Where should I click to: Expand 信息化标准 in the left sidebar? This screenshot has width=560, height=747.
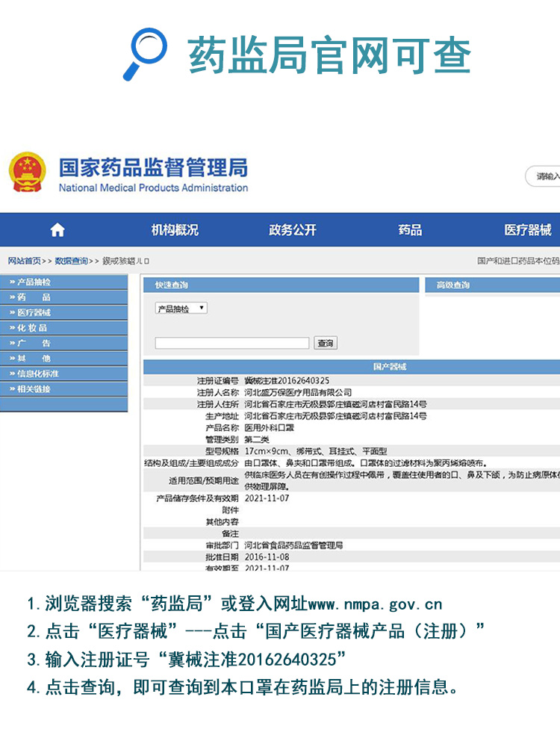coord(37,373)
